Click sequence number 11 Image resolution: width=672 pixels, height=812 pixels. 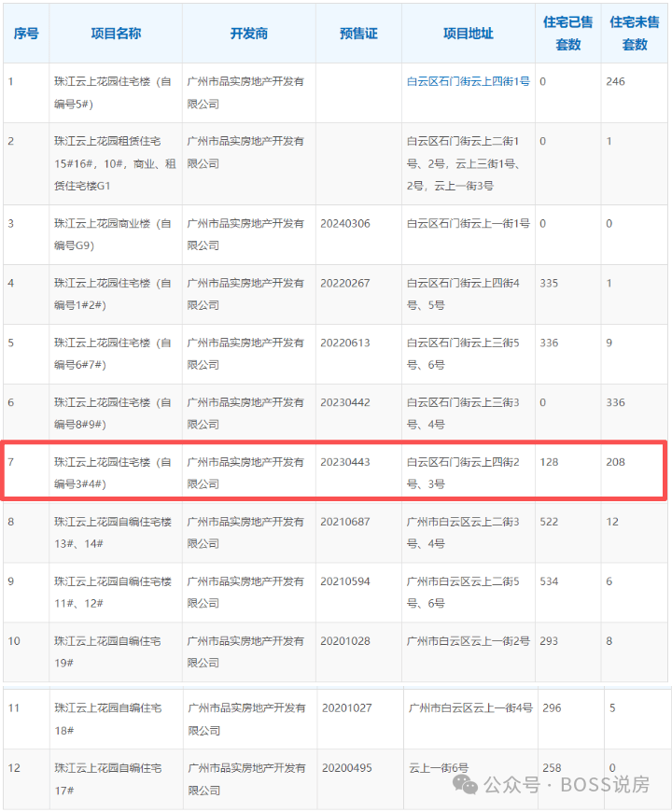coord(14,707)
